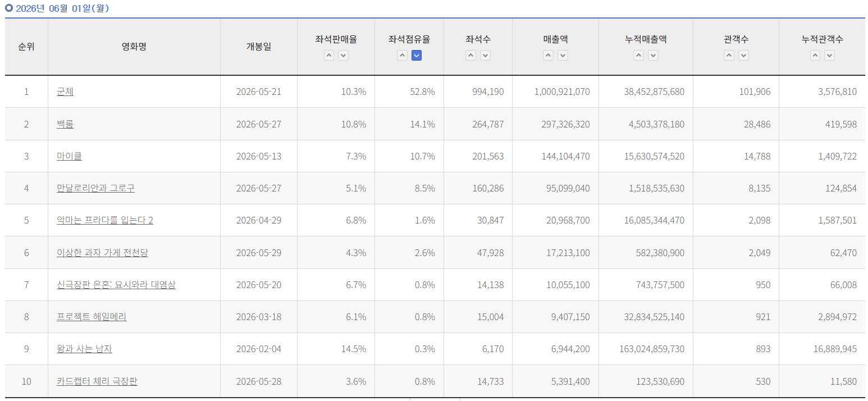Sort 누적매출액 column ascending
The height and width of the screenshot is (401, 868).
pyautogui.click(x=638, y=56)
